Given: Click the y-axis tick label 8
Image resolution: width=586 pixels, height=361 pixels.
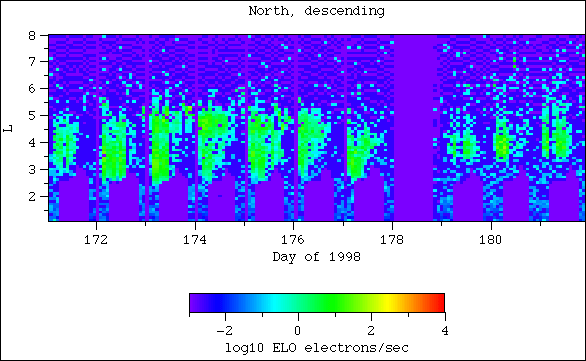Looking at the screenshot, I should click(x=32, y=36).
